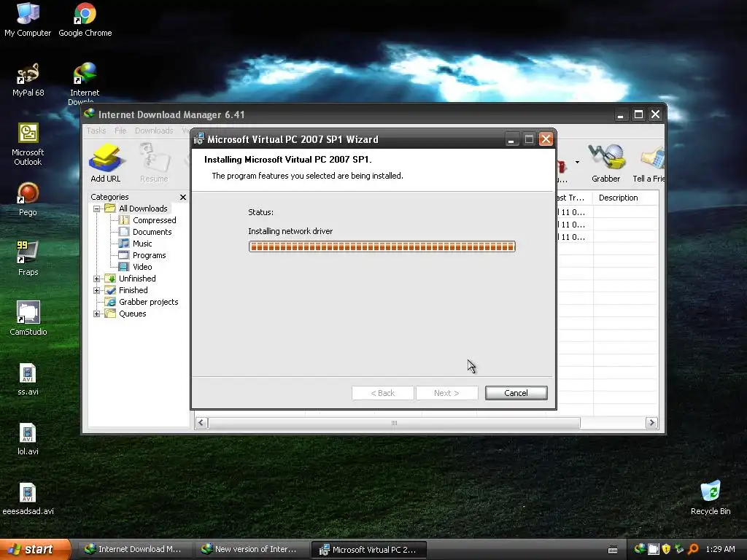Click yellow security shield tray icon
This screenshot has width=747, height=560.
tap(666, 549)
